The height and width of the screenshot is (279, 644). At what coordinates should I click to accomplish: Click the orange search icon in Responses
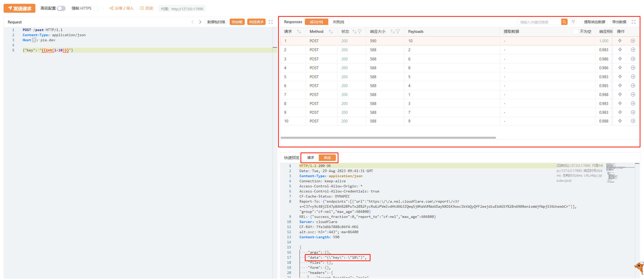(x=564, y=22)
